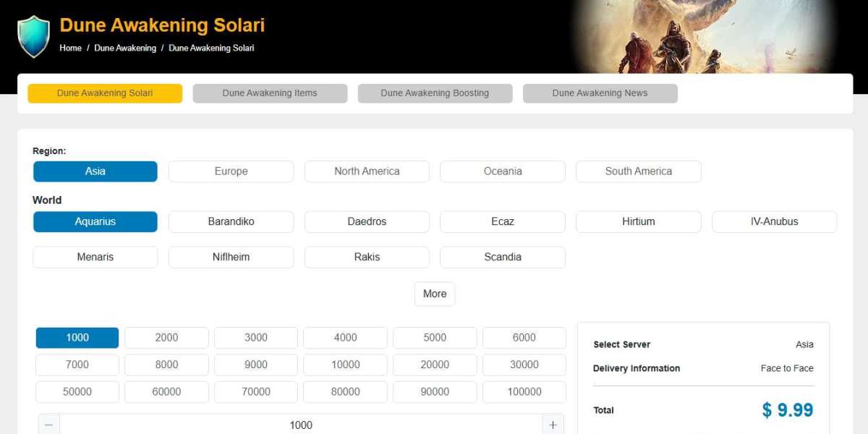This screenshot has width=868, height=434.
Task: Open the Dune Awakening News tab
Action: tap(600, 93)
